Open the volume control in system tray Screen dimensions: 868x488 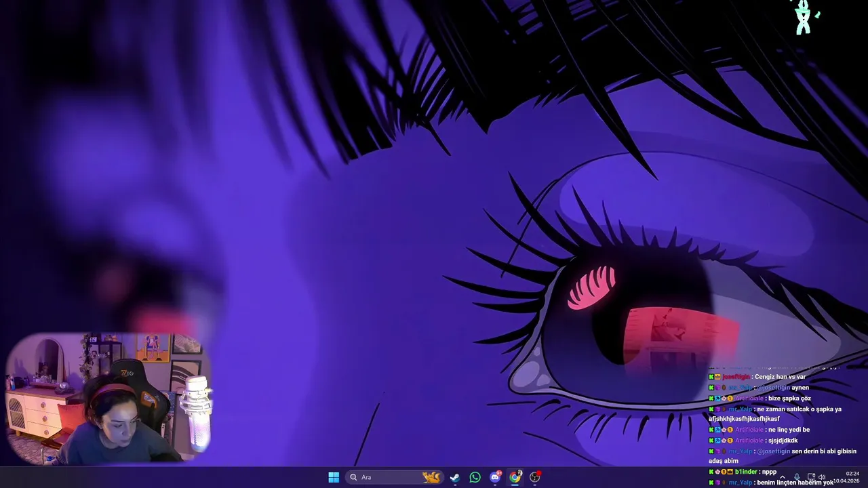tap(821, 477)
